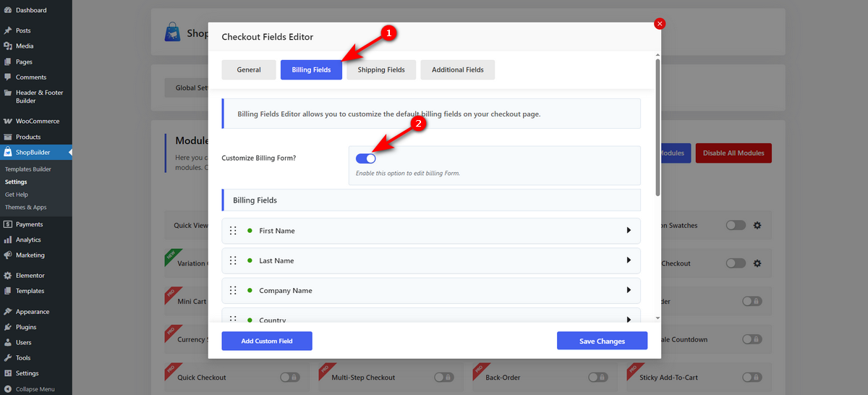Open Get Help submenu item
868x395 pixels.
pos(17,195)
